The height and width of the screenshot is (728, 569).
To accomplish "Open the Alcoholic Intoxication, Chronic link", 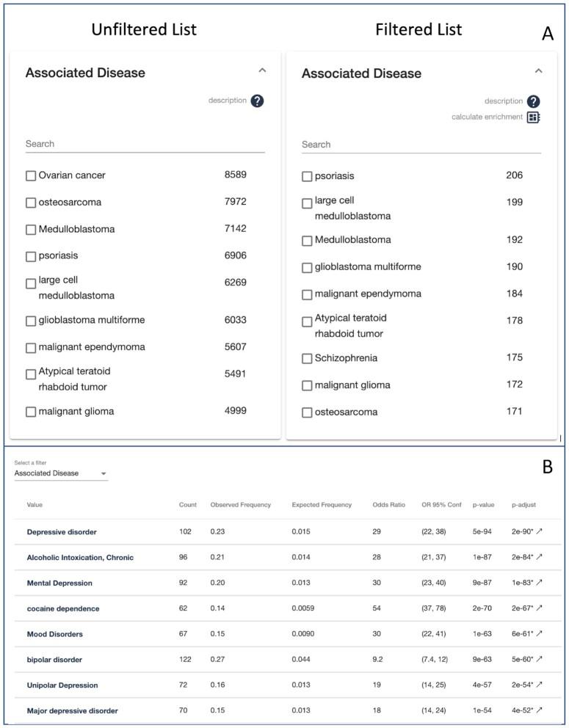I will coord(80,558).
